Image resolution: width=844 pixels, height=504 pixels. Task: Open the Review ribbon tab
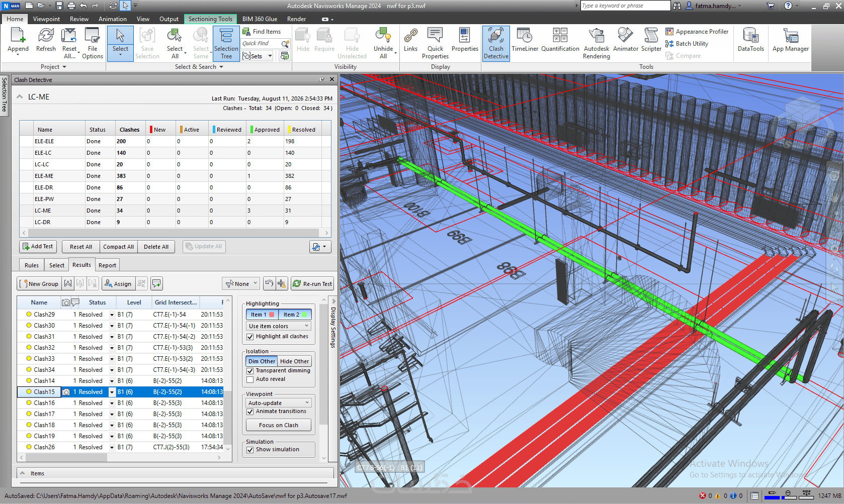click(79, 19)
